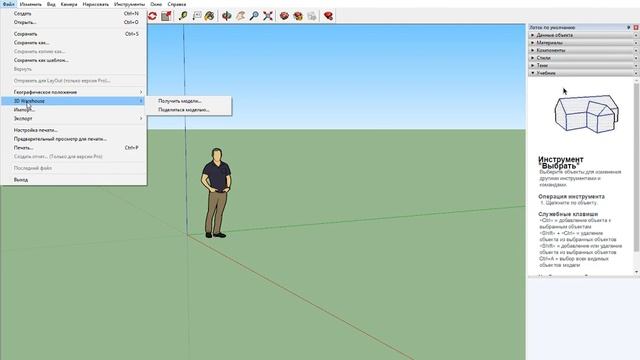Select the Rotate tool icon
Image resolution: width=640 pixels, height=360 pixels.
click(152, 16)
